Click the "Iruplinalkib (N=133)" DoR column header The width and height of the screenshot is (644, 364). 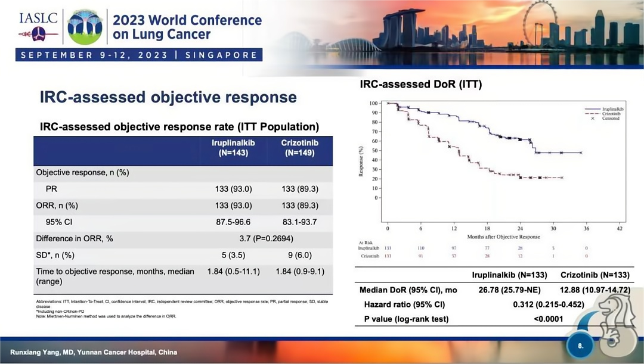point(509,275)
